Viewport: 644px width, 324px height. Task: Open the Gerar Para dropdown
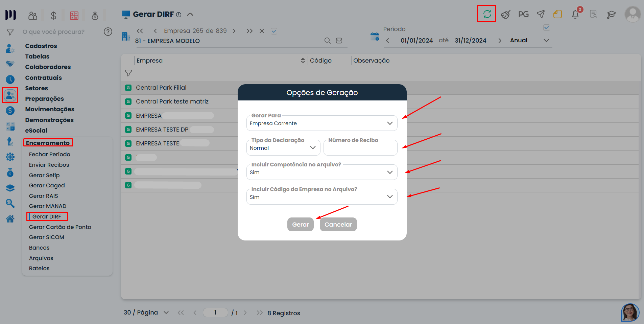322,123
